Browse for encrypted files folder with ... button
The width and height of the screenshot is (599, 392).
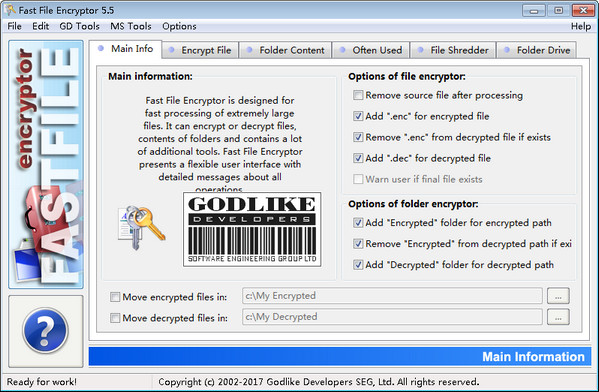pos(558,296)
